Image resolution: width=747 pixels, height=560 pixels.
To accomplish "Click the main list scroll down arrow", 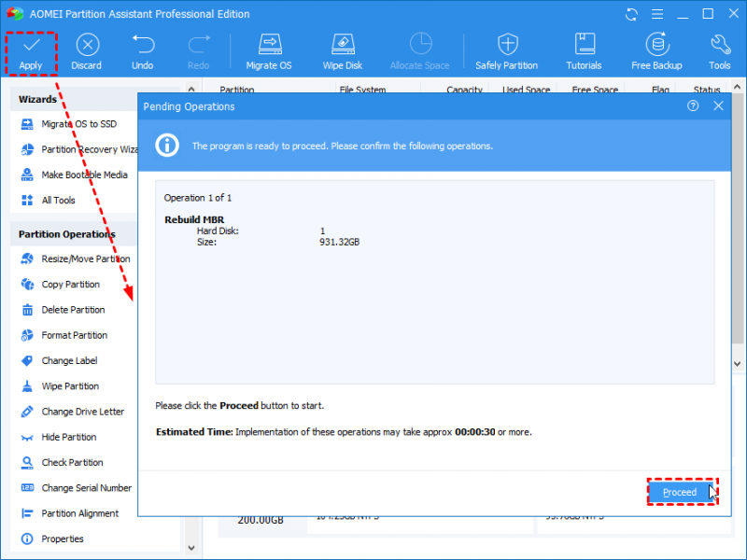I will [738, 364].
